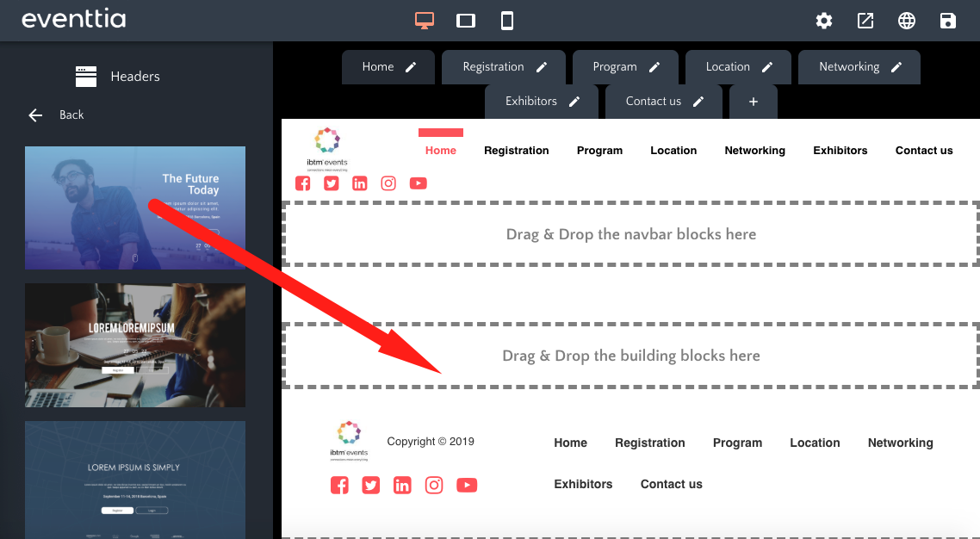This screenshot has width=980, height=539.
Task: Save the website with floppy icon
Action: tap(948, 21)
